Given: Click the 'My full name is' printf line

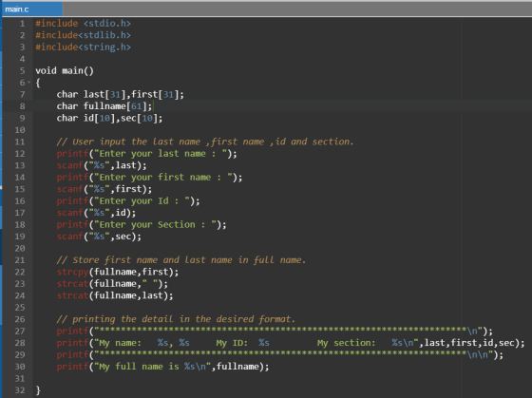Looking at the screenshot, I should coord(162,367).
